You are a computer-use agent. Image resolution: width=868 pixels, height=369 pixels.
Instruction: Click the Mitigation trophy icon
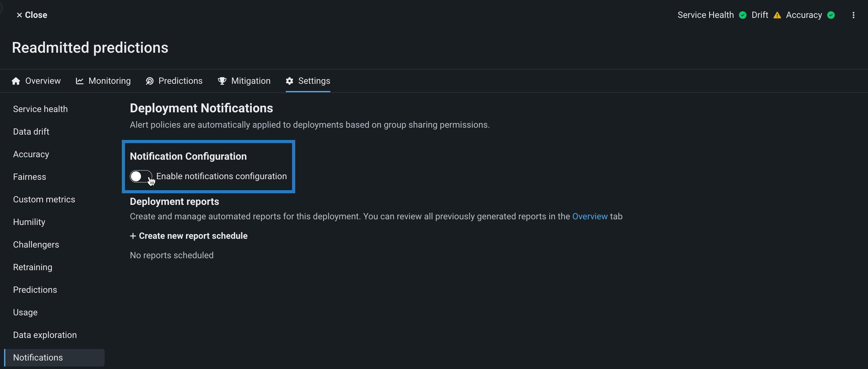coord(222,81)
